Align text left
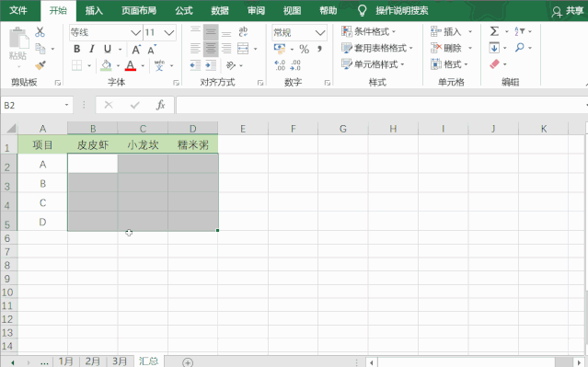Viewport: 588px width, 367px height. pyautogui.click(x=195, y=49)
